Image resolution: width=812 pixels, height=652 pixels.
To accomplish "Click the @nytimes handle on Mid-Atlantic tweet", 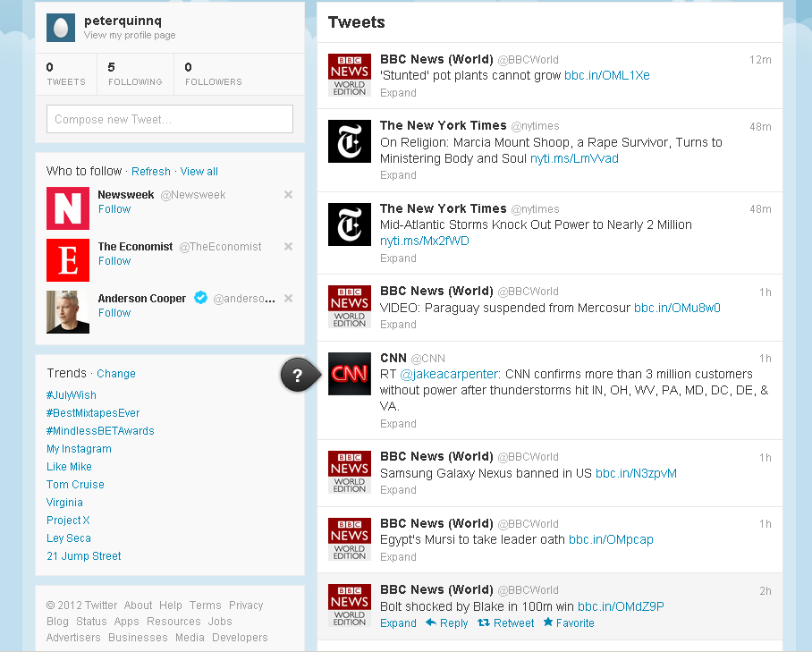I will [x=535, y=209].
